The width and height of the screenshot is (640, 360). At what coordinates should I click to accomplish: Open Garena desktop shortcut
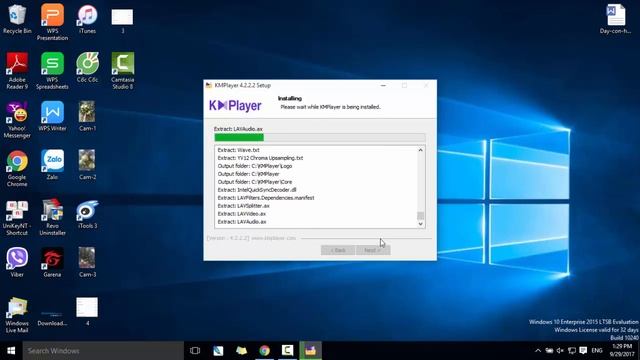(52, 262)
